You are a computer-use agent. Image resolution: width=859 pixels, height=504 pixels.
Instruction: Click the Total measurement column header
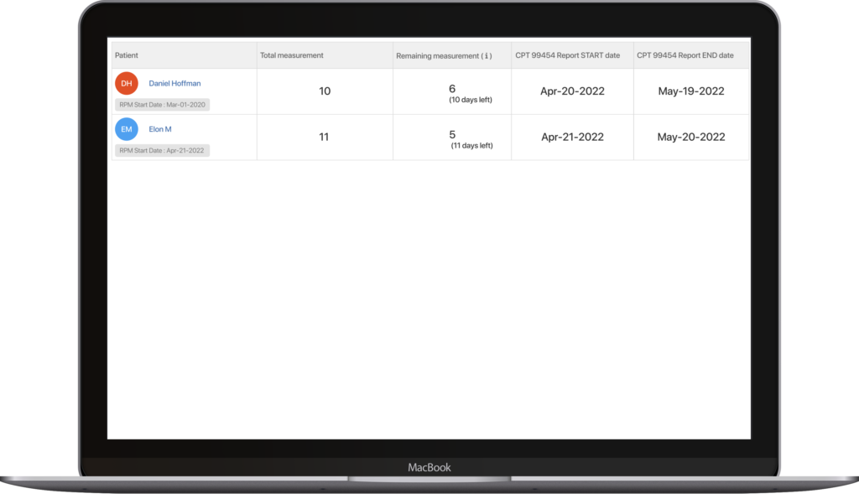click(291, 55)
